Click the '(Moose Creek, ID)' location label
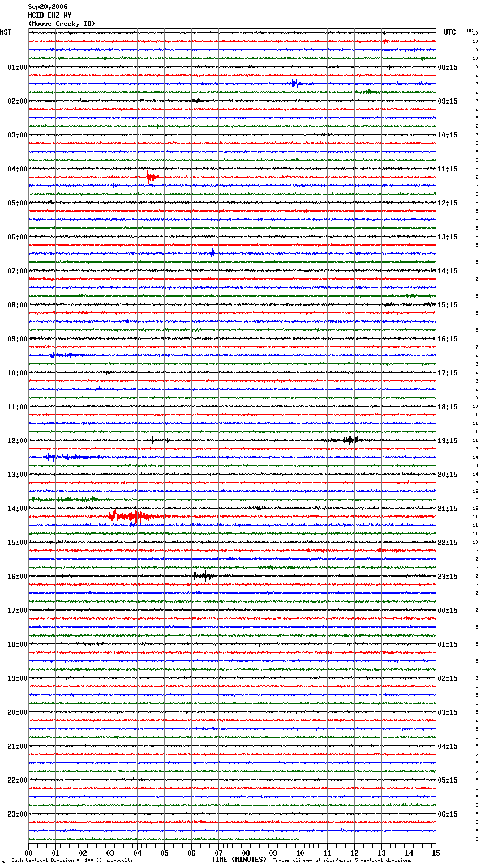Viewport: 481px width, 868px height. click(62, 24)
